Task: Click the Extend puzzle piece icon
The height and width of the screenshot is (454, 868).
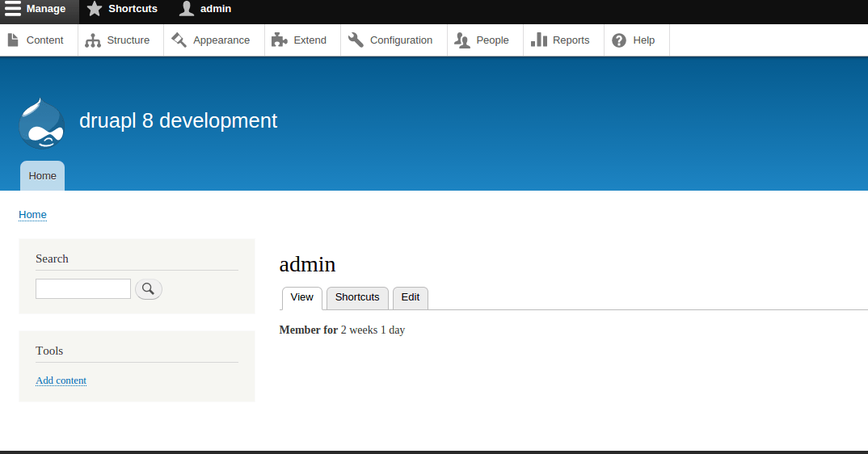Action: (279, 40)
